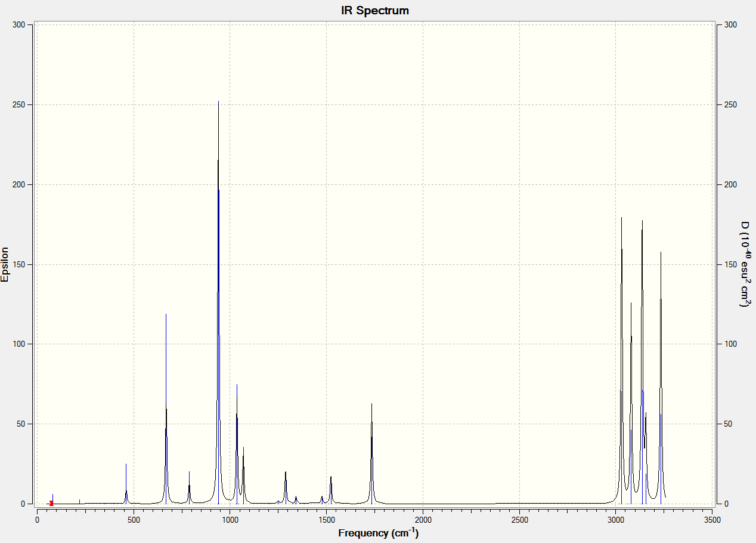Click the blue peak line near 670 cm-1
Screen dimensions: 756x543
click(166, 409)
